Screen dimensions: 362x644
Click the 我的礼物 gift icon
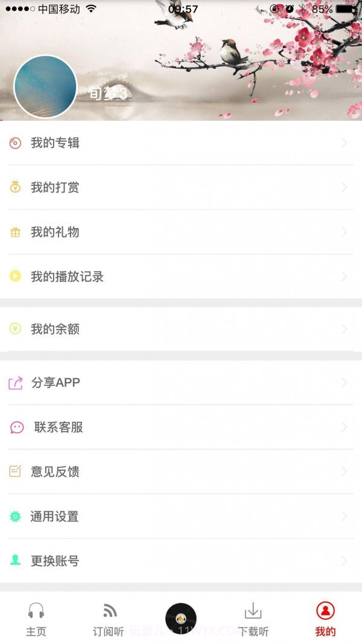coord(14,232)
